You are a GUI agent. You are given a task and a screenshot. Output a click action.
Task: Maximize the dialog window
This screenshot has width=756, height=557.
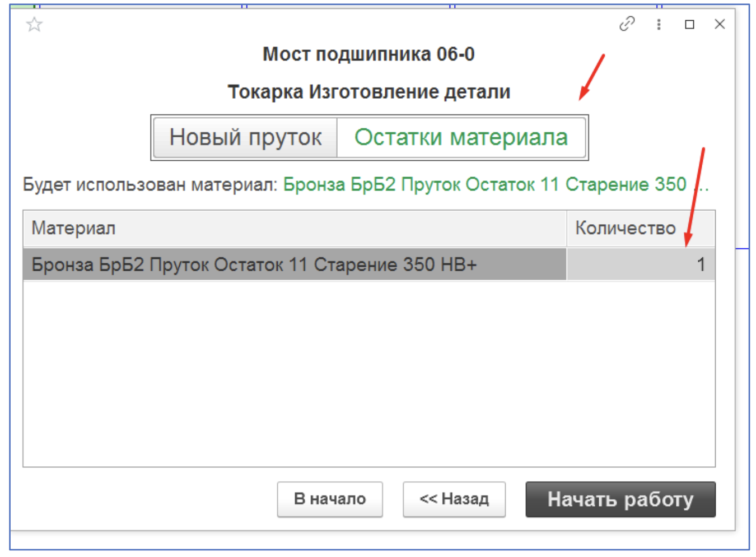click(689, 24)
